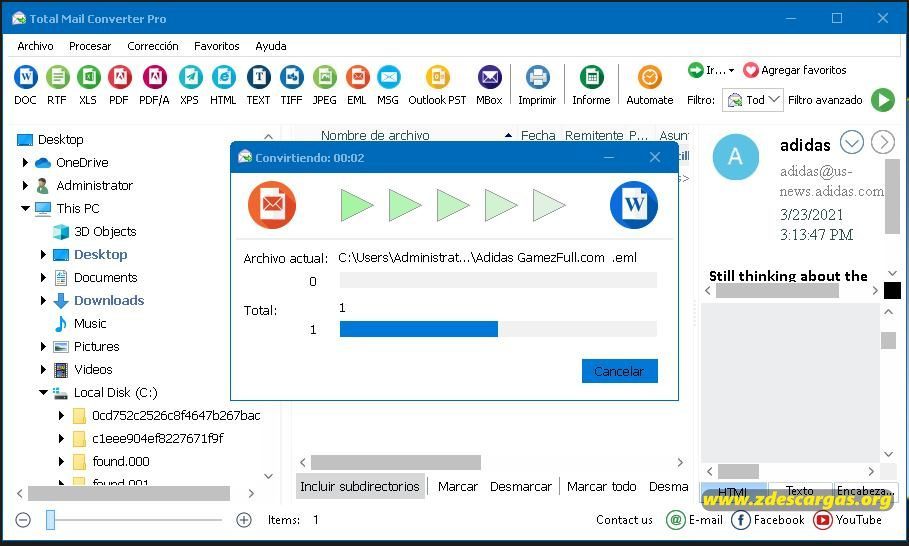This screenshot has height=546, width=909.
Task: Sort by Nombre de archivo column
Action: pyautogui.click(x=375, y=136)
